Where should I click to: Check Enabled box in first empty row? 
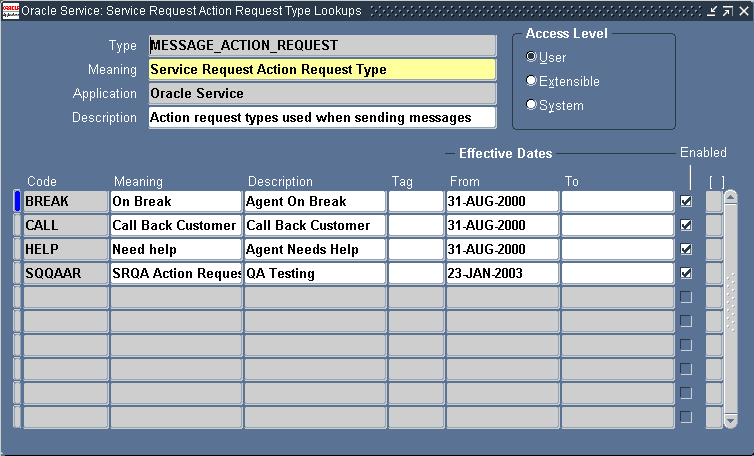point(686,297)
